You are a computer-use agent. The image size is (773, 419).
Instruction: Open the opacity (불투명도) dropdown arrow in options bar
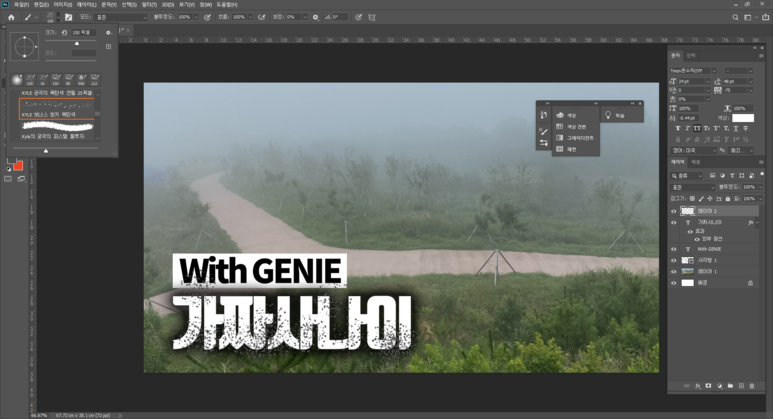(196, 17)
